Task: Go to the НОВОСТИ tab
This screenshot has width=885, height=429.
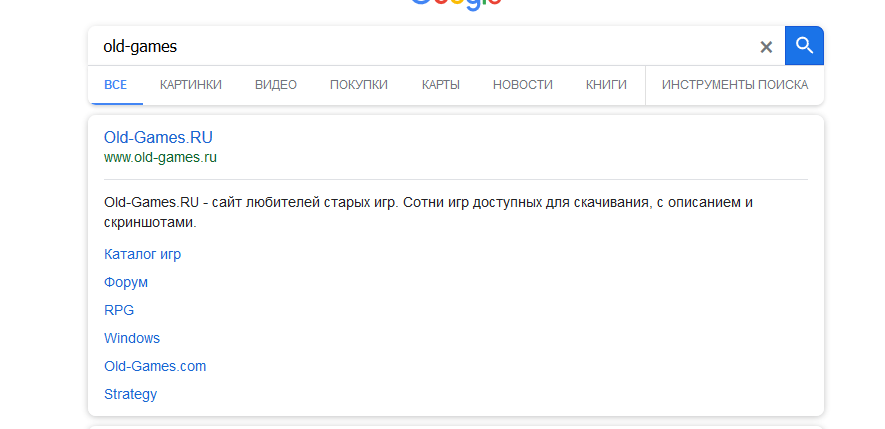Action: pyautogui.click(x=523, y=85)
